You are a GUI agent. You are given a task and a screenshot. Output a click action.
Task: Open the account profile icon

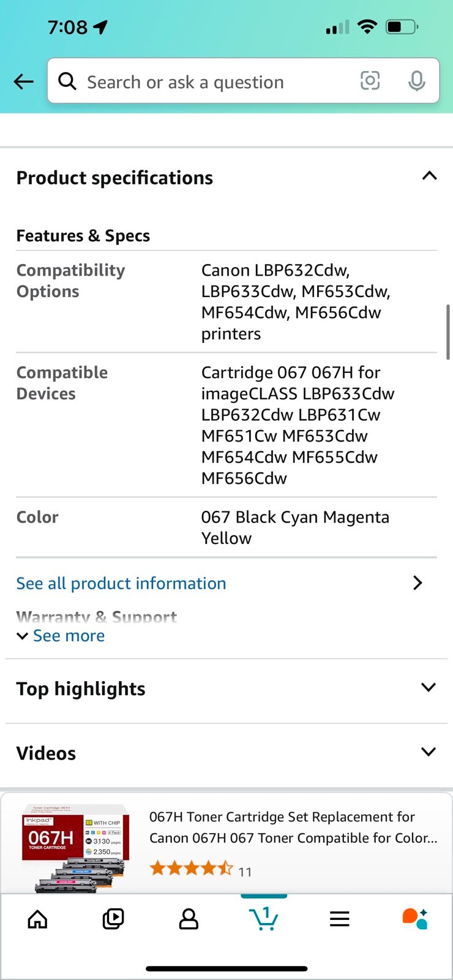pos(189,919)
